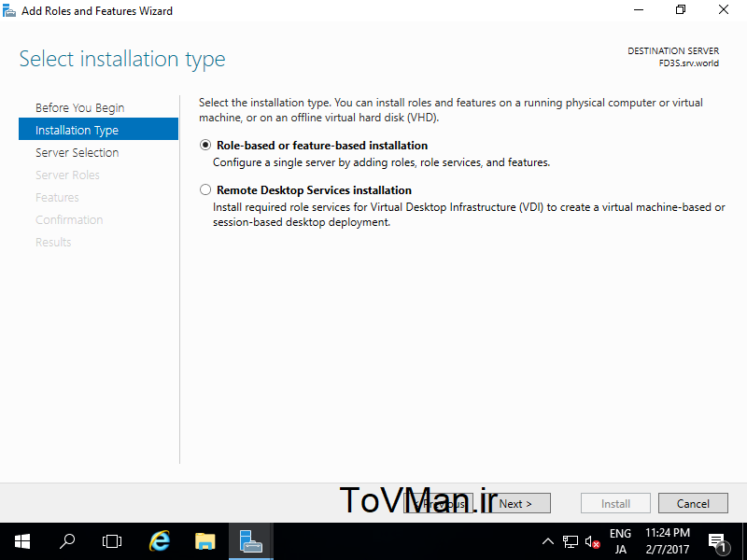Open the Results wizard step

[x=53, y=243]
